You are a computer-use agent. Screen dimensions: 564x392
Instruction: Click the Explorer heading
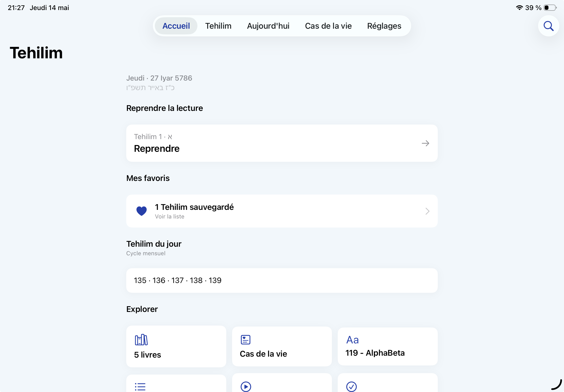click(x=142, y=309)
